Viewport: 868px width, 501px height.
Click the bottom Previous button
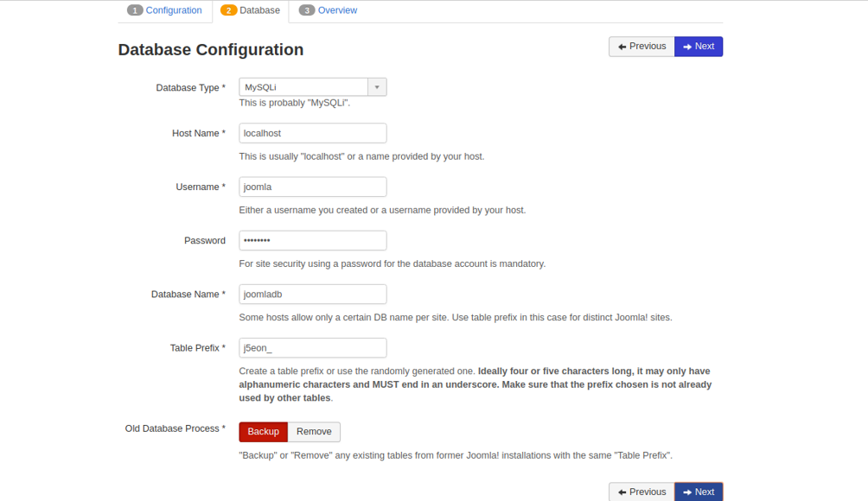(641, 491)
